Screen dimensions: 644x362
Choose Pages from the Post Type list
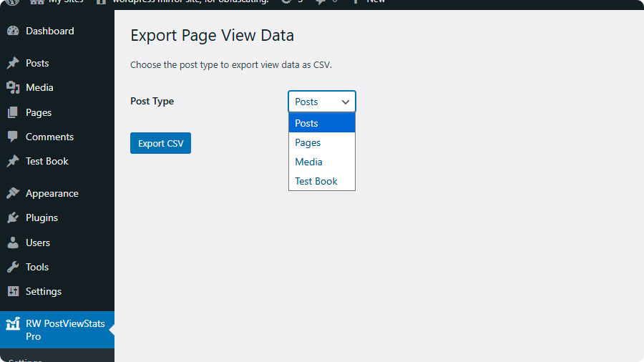(308, 142)
